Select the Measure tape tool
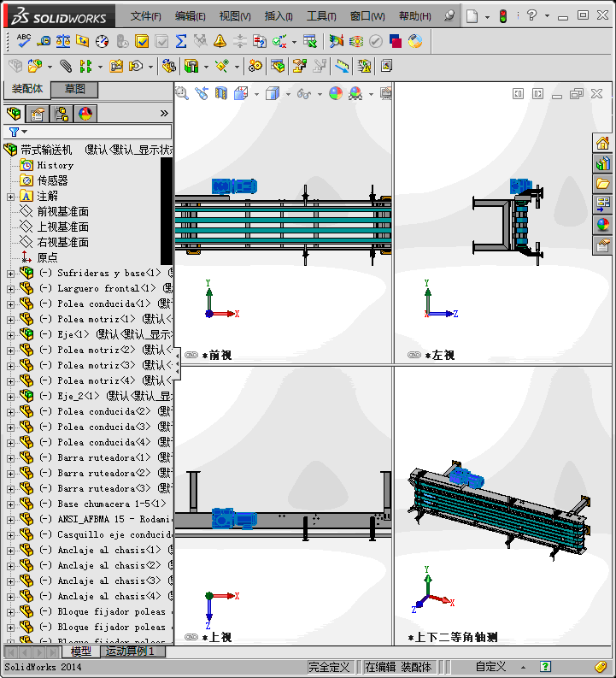This screenshot has height=678, width=616. [x=44, y=42]
